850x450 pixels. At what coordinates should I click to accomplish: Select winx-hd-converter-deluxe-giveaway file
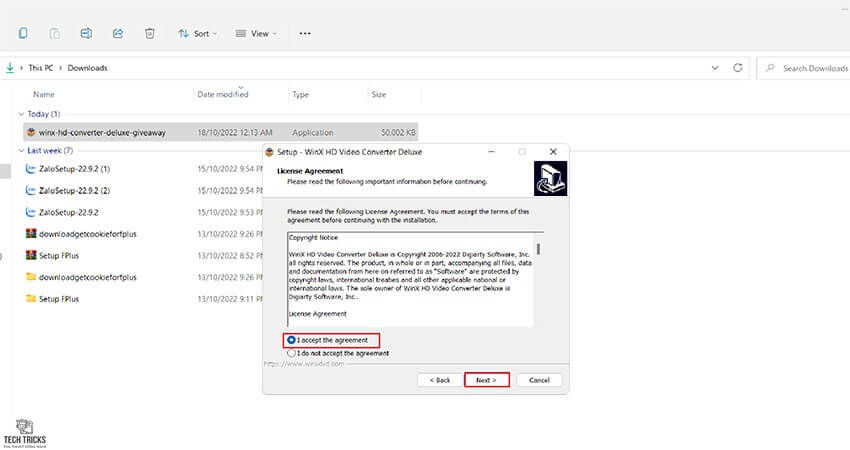pos(221,132)
